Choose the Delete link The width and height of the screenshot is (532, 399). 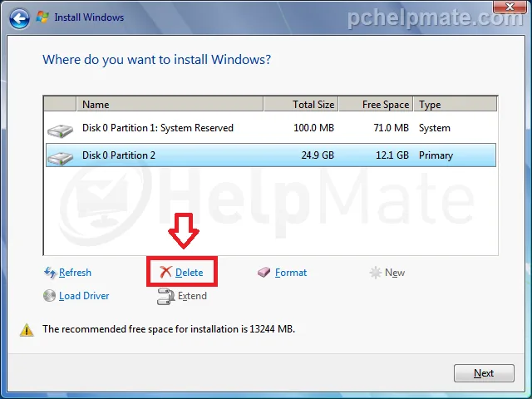point(189,273)
